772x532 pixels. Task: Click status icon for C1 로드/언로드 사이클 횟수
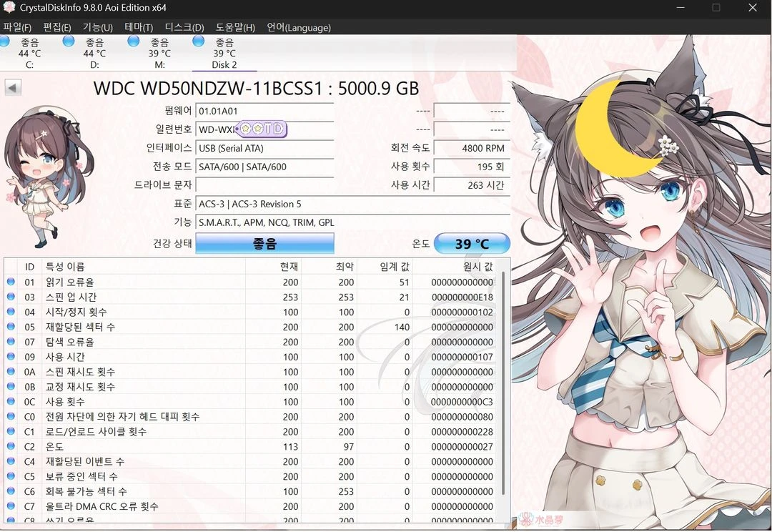point(11,431)
